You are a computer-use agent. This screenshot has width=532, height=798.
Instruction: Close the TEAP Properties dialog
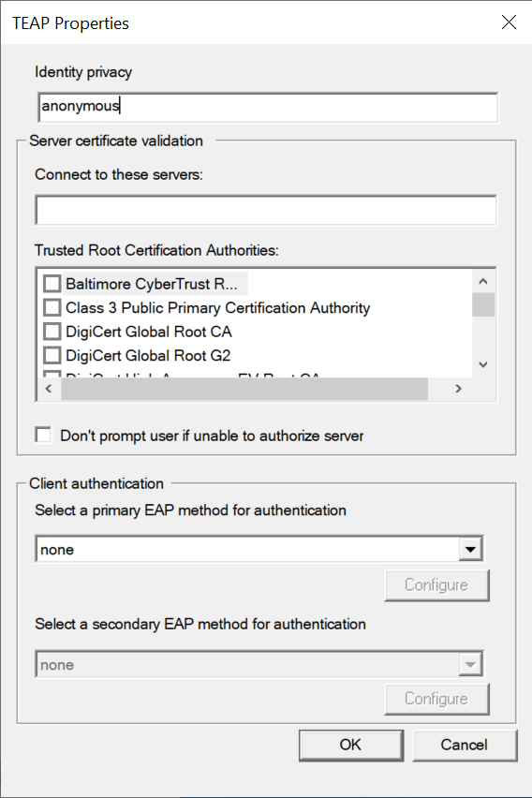click(x=510, y=22)
